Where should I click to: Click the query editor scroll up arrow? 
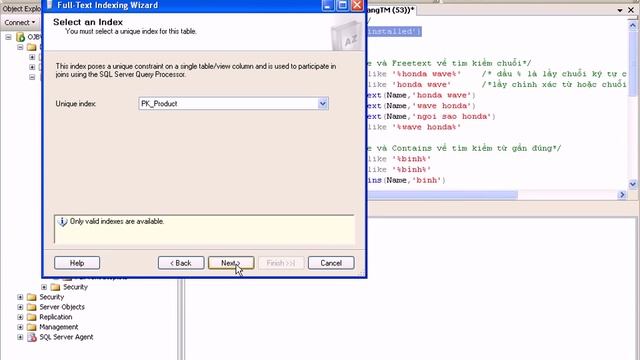click(633, 26)
